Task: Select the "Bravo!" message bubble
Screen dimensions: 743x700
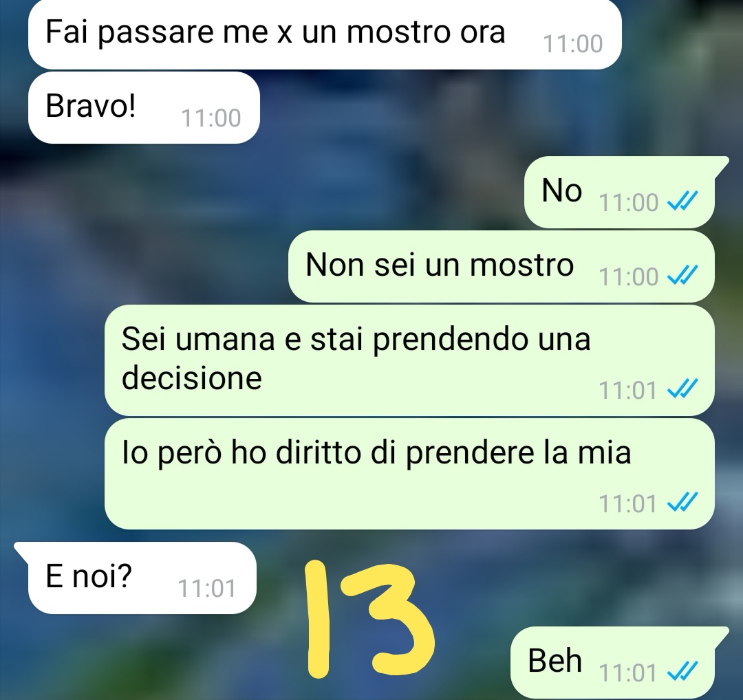Action: (144, 107)
